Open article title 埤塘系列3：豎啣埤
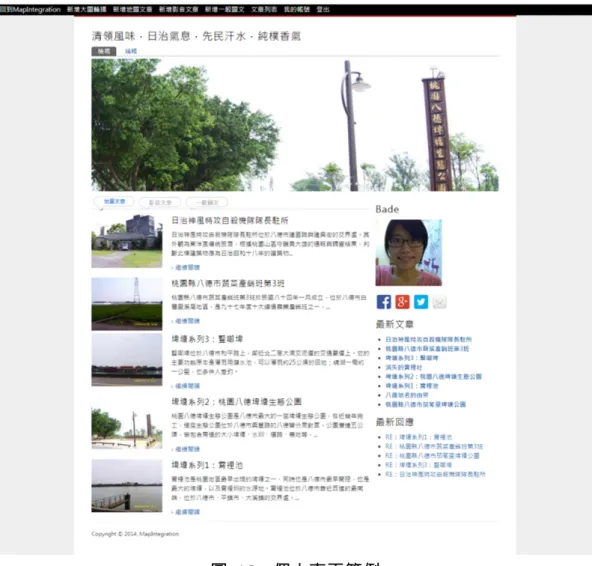Image resolution: width=592 pixels, height=566 pixels. click(x=207, y=339)
